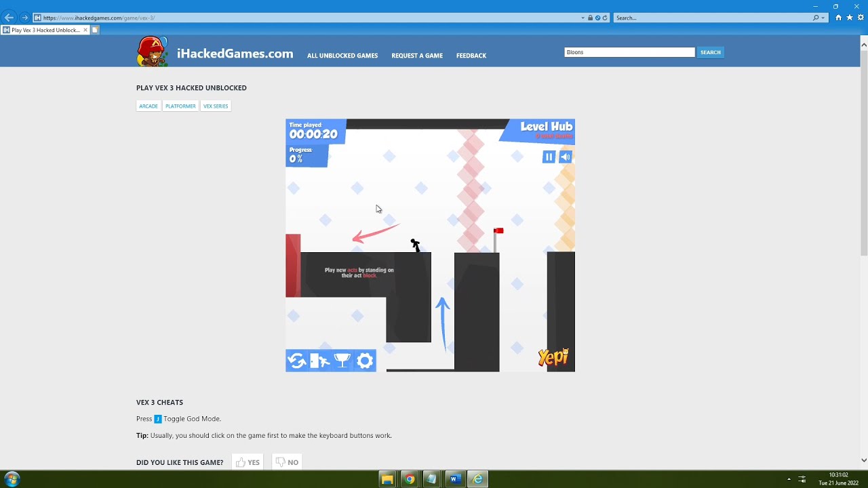Open the Windows Start menu
Screen dimensions: 868x488
pos(12,479)
